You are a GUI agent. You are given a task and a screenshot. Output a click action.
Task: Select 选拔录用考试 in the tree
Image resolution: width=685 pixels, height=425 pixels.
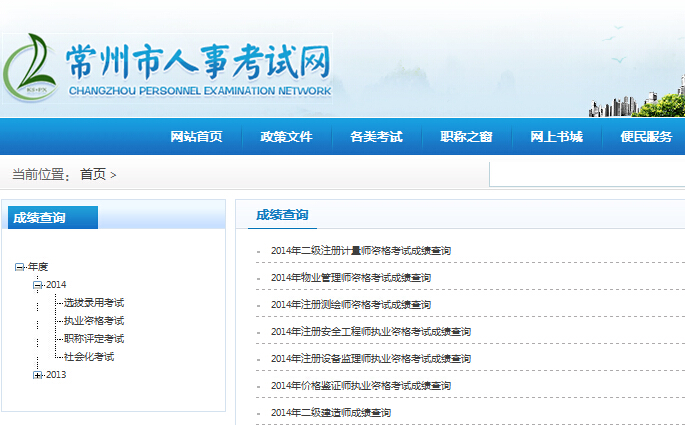pyautogui.click(x=94, y=303)
